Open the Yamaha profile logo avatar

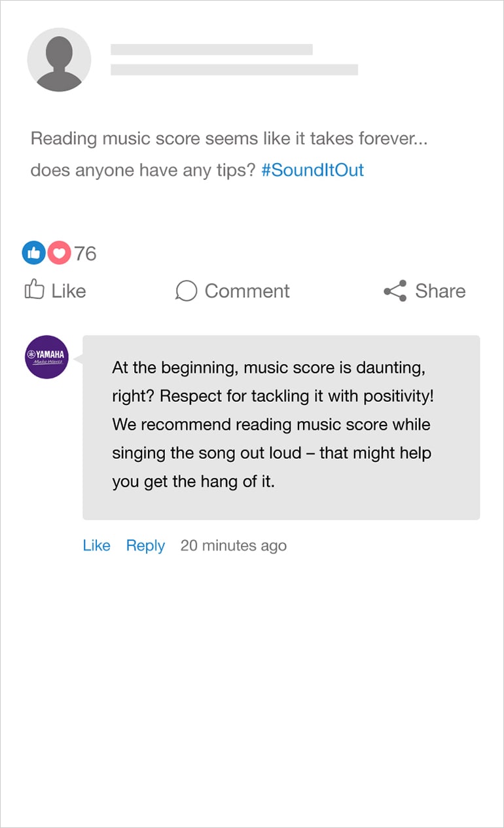click(x=46, y=357)
